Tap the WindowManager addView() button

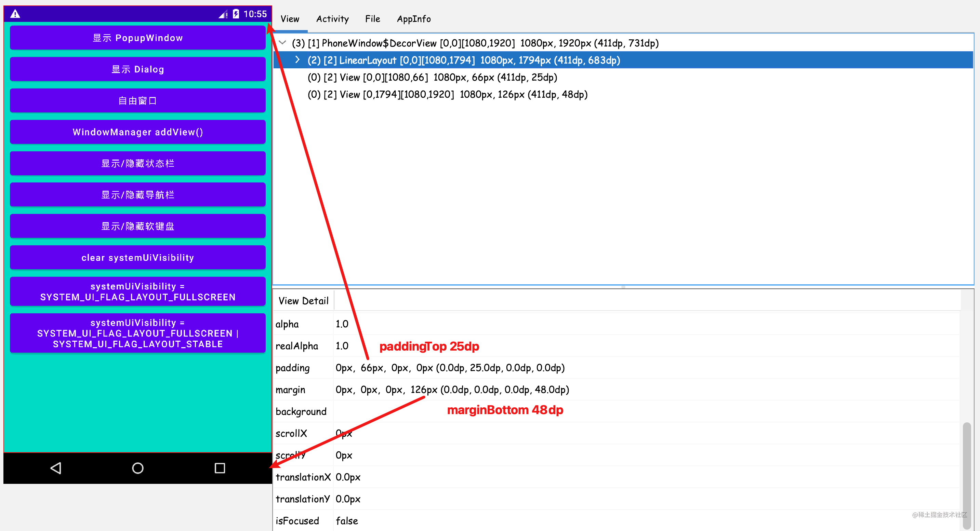point(137,132)
